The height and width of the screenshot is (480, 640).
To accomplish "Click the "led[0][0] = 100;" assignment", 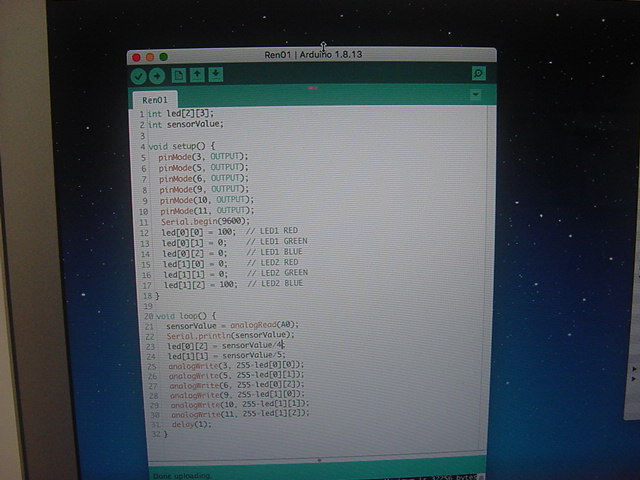I will (x=199, y=232).
